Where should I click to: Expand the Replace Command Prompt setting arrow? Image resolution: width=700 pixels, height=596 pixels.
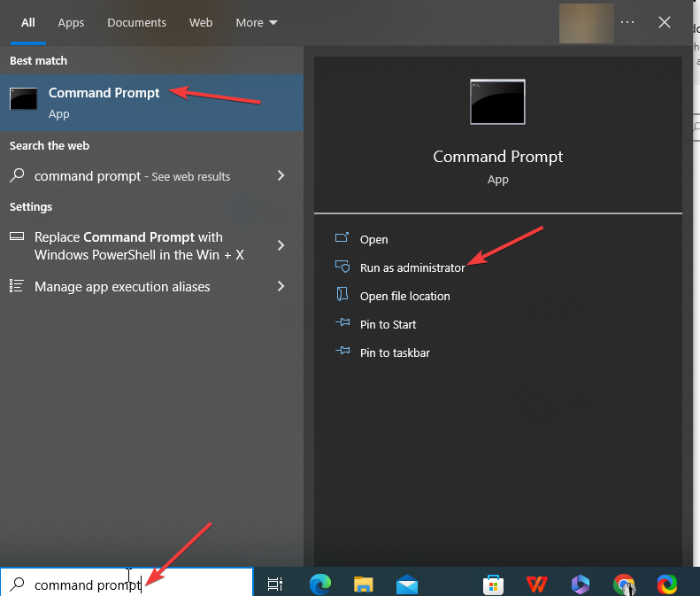pos(281,245)
